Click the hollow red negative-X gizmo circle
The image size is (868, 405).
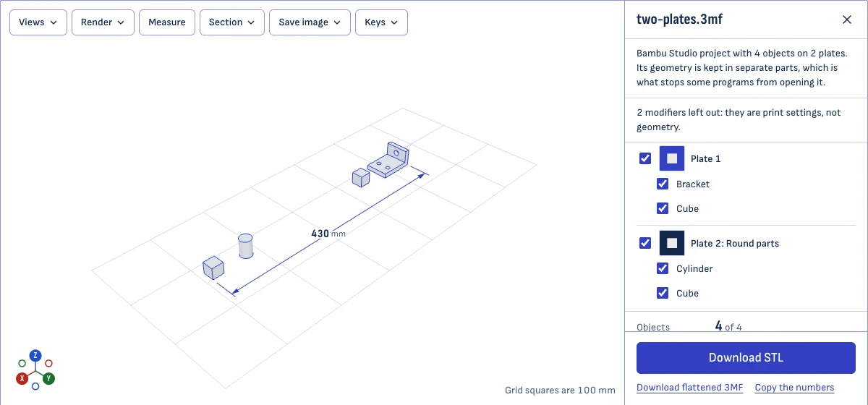48,363
